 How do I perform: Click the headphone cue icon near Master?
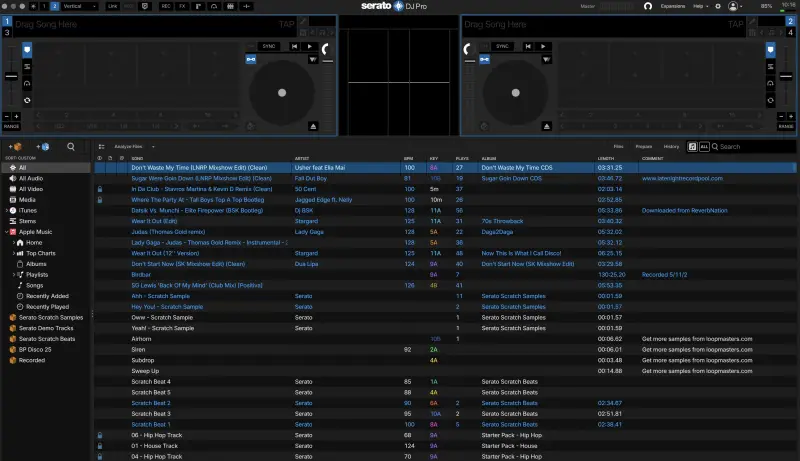(x=648, y=6)
